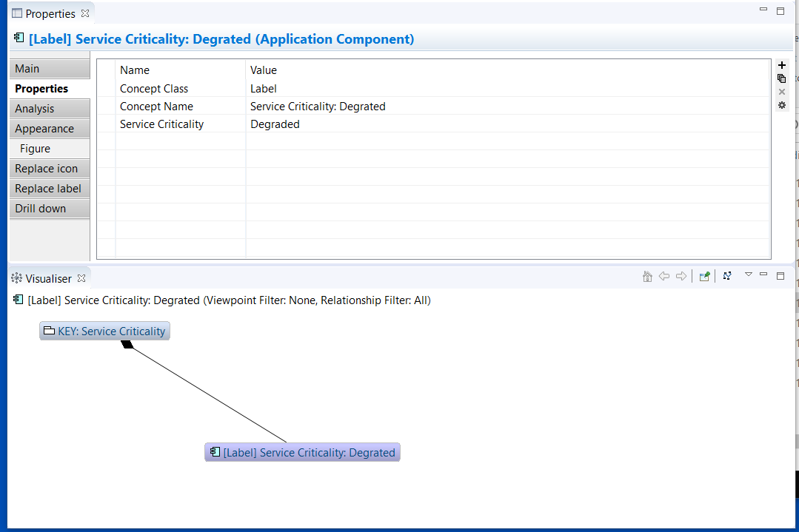The height and width of the screenshot is (532, 799).
Task: Click the relationships depth icon in the Visualiser
Action: point(727,275)
